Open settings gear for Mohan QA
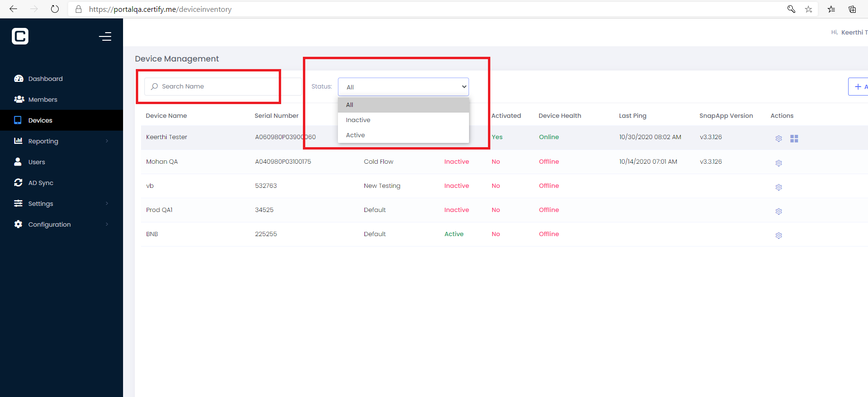Screen dimensions: 868x397 click(779, 163)
